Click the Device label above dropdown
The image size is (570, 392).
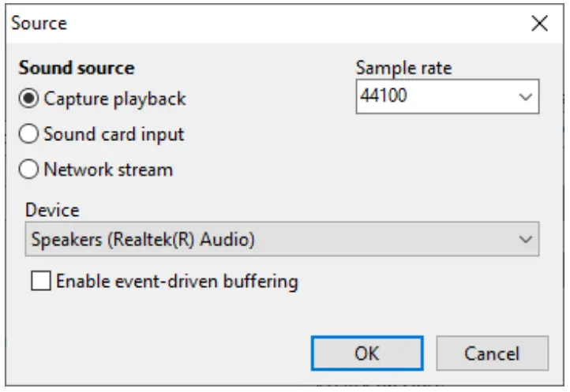(x=52, y=210)
